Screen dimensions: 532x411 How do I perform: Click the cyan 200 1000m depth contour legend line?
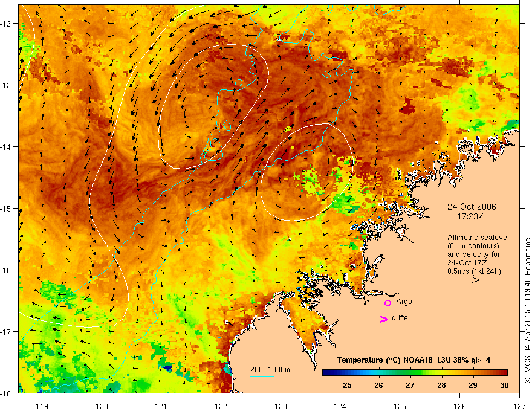coord(262,376)
